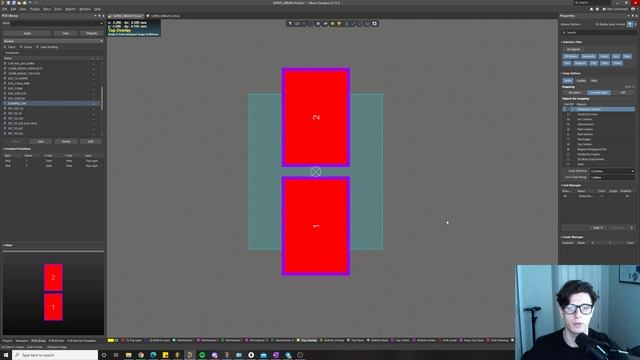The image size is (640, 360).
Task: Click the footprint preview thumbnail
Action: pos(53,293)
